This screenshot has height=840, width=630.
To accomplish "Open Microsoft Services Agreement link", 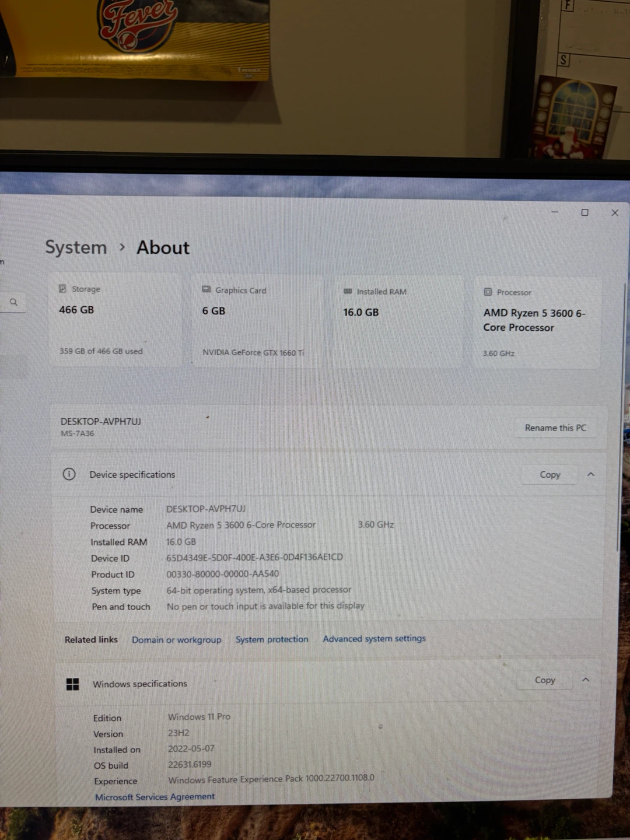I will 155,796.
